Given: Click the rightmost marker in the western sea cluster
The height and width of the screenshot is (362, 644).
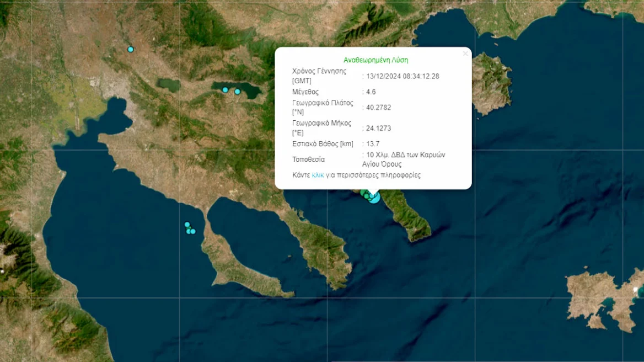Looking at the screenshot, I should [193, 231].
